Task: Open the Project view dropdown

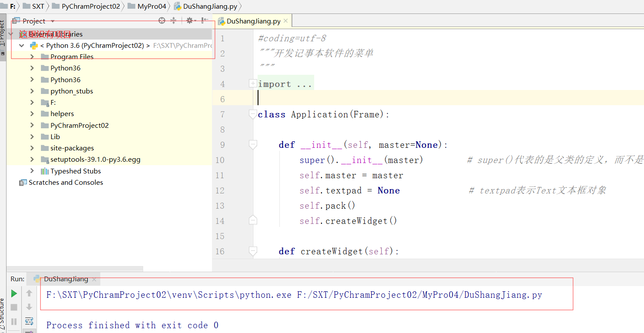Action: click(x=53, y=21)
